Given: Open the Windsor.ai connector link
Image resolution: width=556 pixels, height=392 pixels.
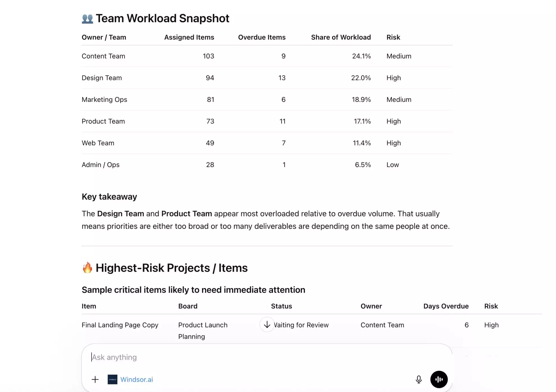Looking at the screenshot, I should point(136,379).
